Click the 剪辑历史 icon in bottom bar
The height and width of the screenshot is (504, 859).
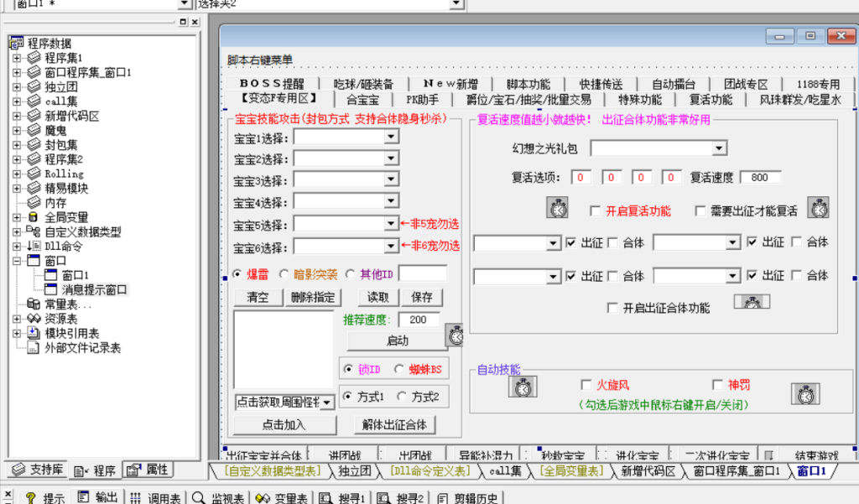(442, 497)
